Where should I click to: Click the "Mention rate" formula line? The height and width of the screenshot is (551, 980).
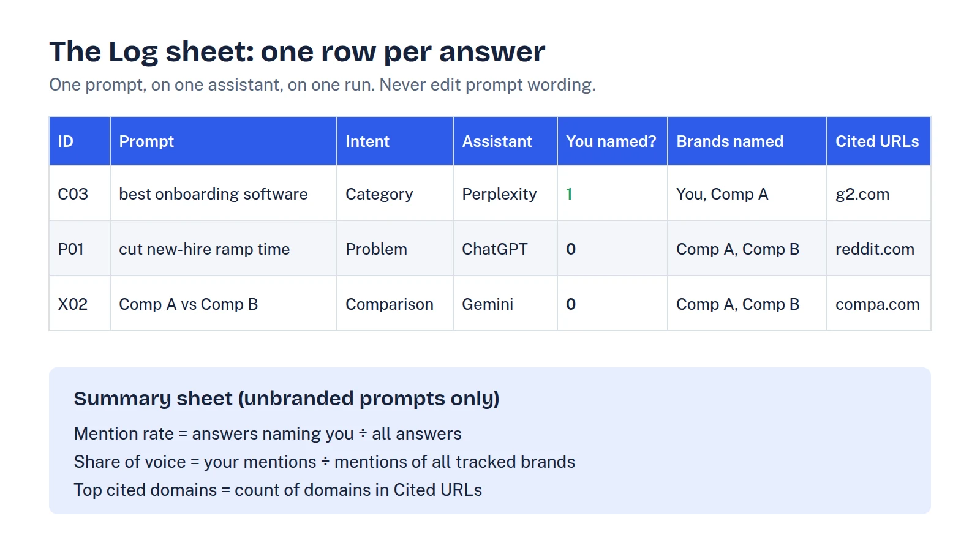pos(268,433)
